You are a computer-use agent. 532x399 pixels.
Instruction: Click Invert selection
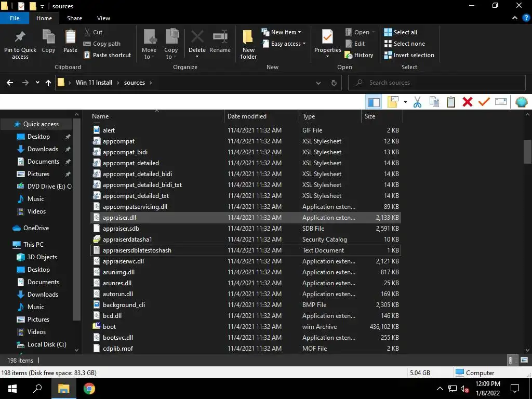click(409, 55)
